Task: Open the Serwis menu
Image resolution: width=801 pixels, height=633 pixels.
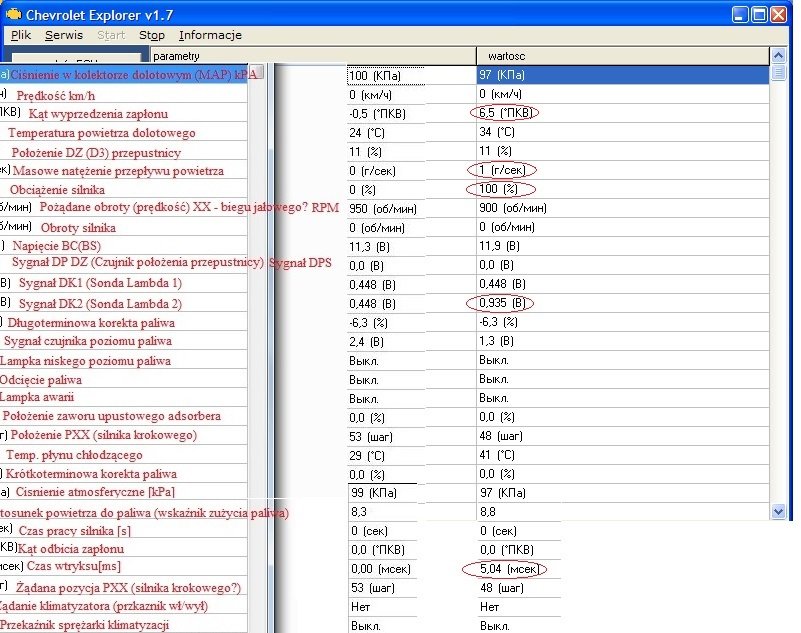Action: click(64, 35)
